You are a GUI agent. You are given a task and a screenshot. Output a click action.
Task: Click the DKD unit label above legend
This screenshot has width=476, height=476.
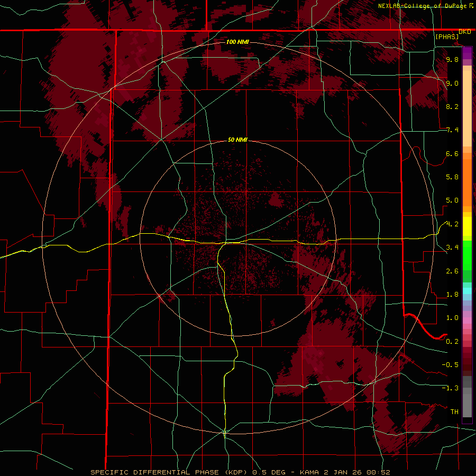click(464, 32)
